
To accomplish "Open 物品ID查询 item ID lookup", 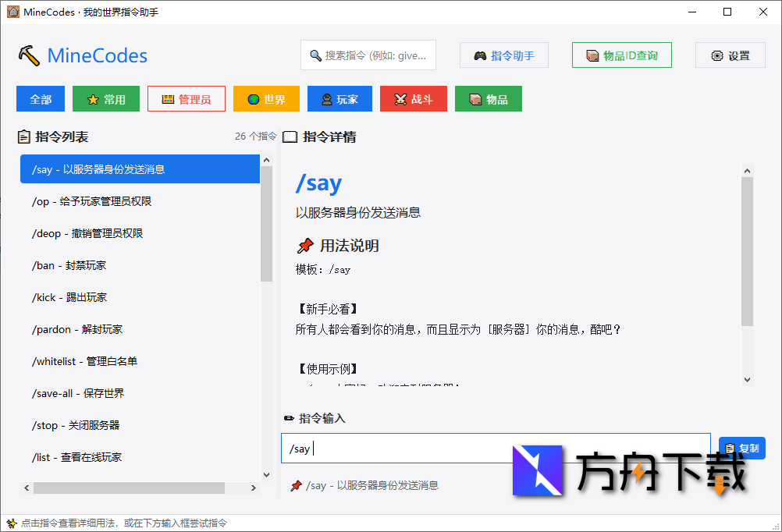I will pyautogui.click(x=621, y=55).
